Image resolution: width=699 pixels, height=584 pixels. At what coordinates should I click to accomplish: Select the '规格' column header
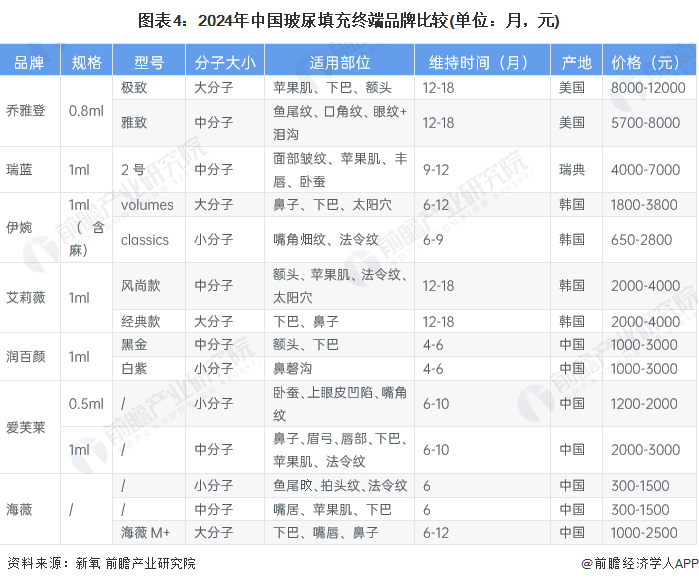tap(87, 62)
